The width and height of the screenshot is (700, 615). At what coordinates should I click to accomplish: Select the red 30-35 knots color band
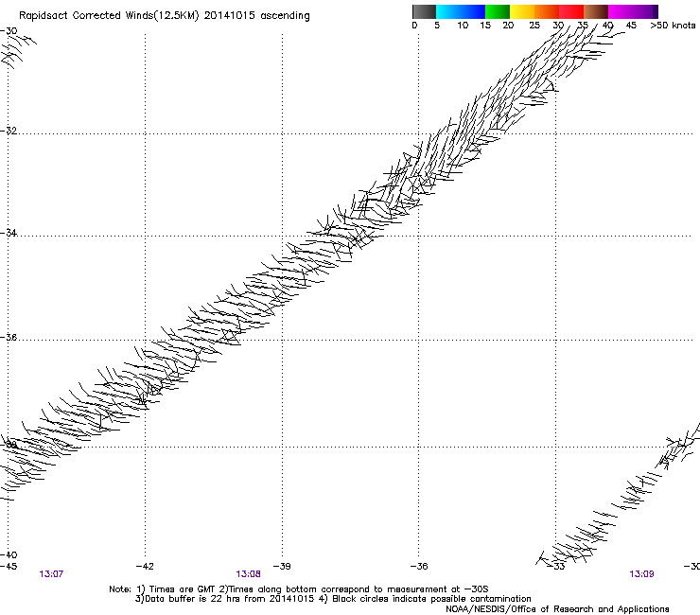point(571,11)
